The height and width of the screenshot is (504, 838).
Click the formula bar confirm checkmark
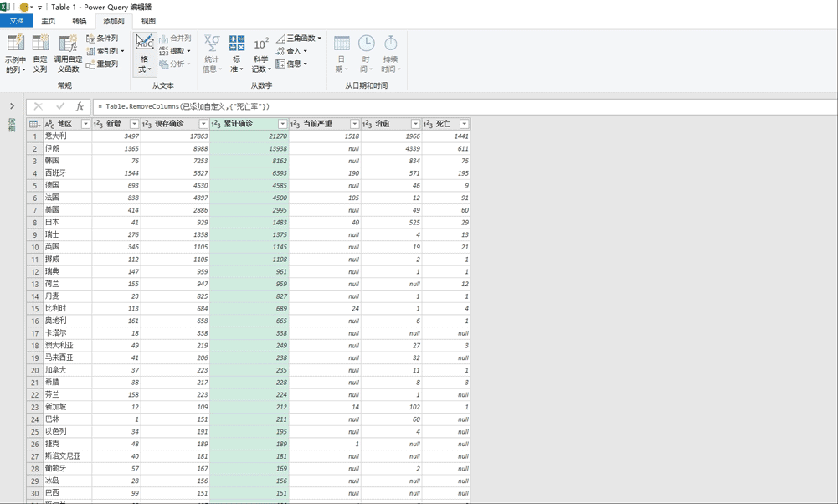pyautogui.click(x=60, y=106)
